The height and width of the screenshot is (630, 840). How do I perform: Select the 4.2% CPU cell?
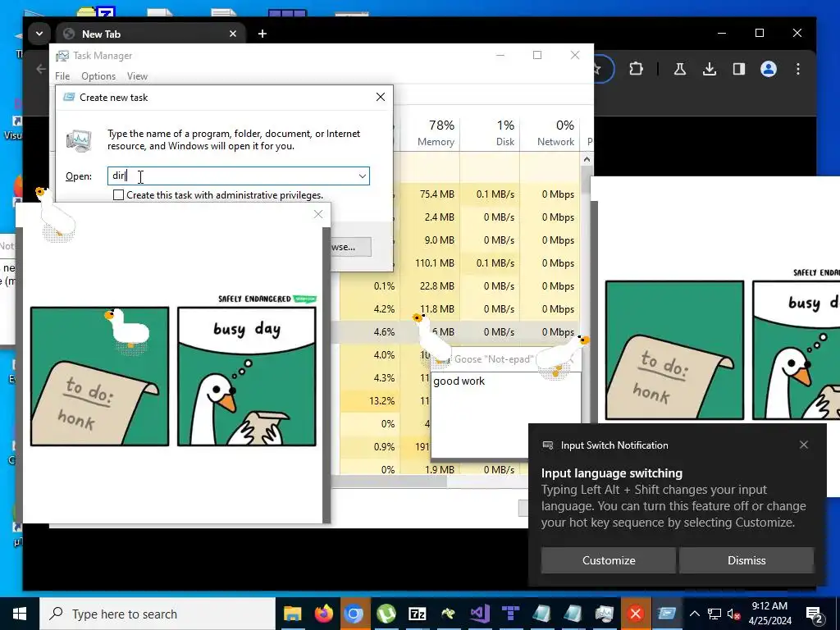pos(370,309)
